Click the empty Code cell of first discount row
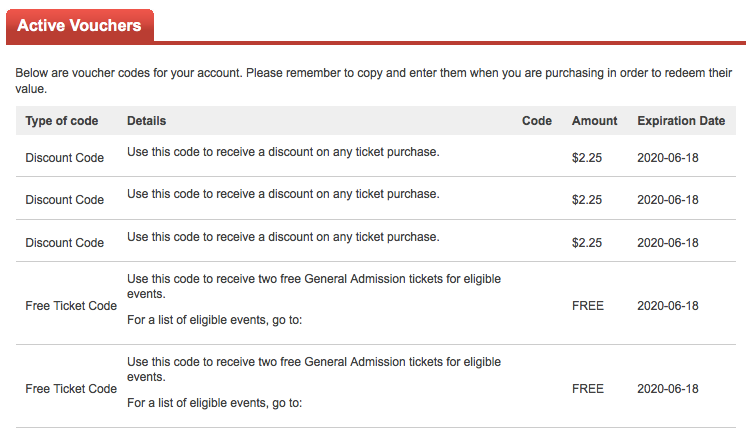Image resolution: width=746 pixels, height=428 pixels. coord(537,156)
